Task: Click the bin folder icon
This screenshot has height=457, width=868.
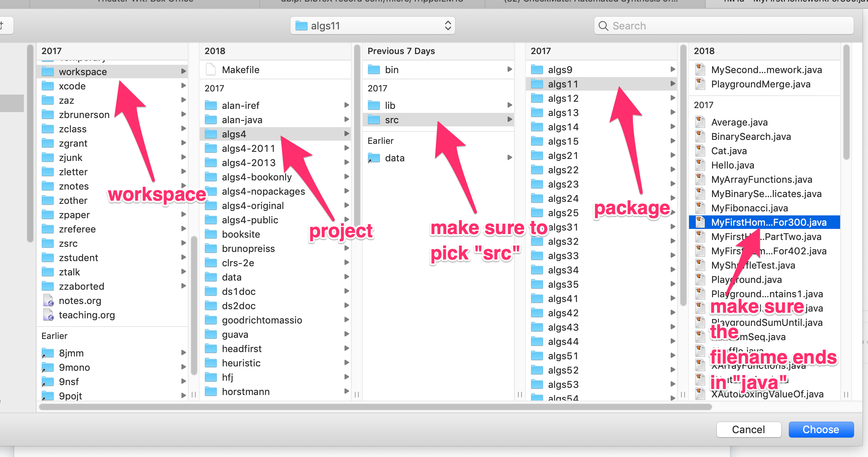Action: tap(374, 70)
